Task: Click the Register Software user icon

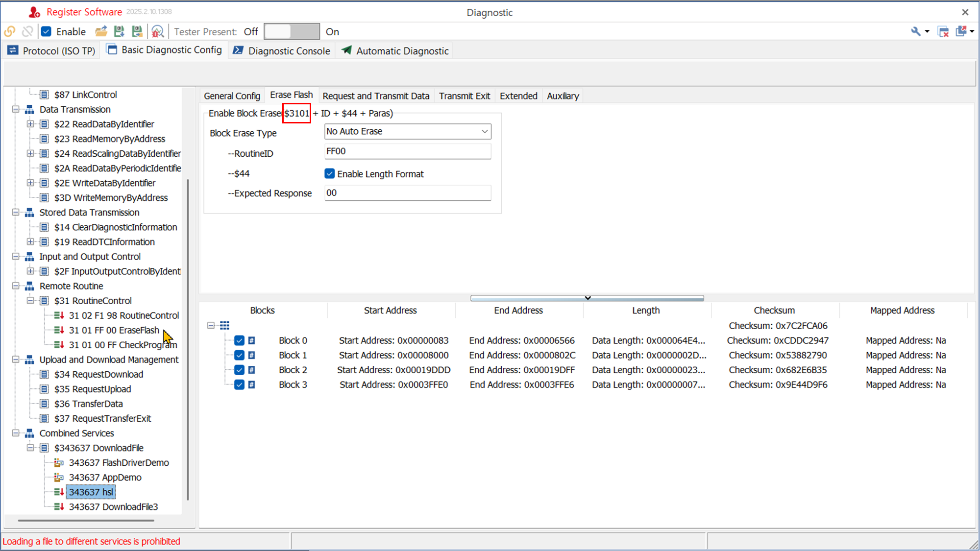Action: tap(34, 12)
